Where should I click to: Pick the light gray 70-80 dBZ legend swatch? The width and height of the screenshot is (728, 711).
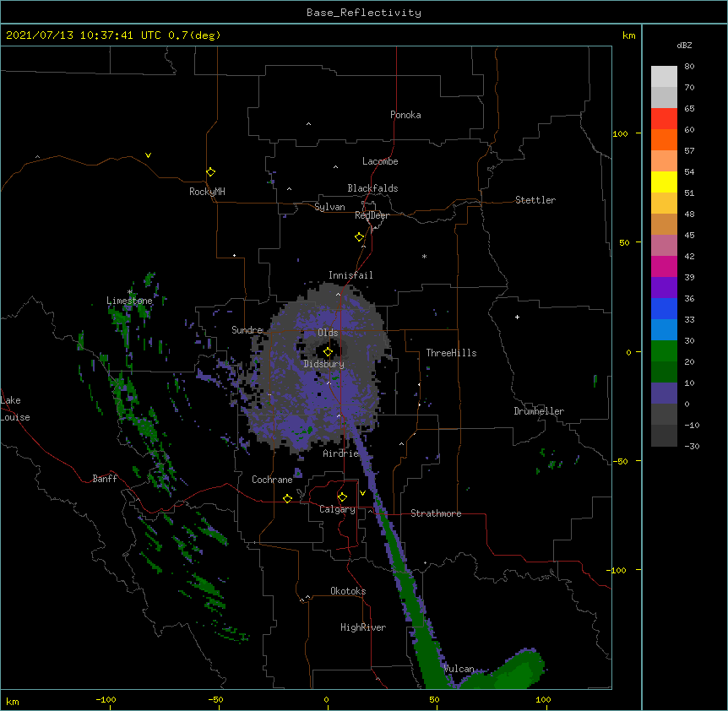664,76
